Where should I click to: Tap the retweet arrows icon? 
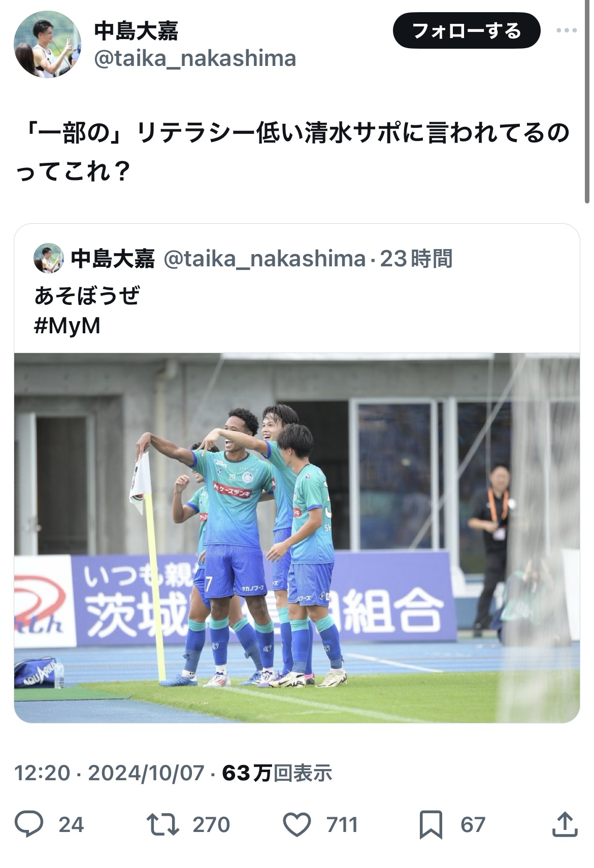click(162, 824)
